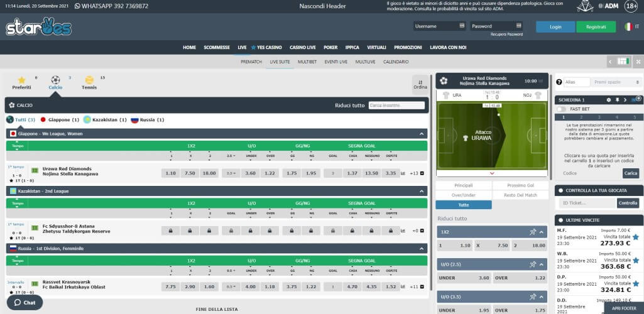644x314 pixels.
Task: Open the 2.5 goal line dropdown for Urawa
Action: [x=231, y=173]
